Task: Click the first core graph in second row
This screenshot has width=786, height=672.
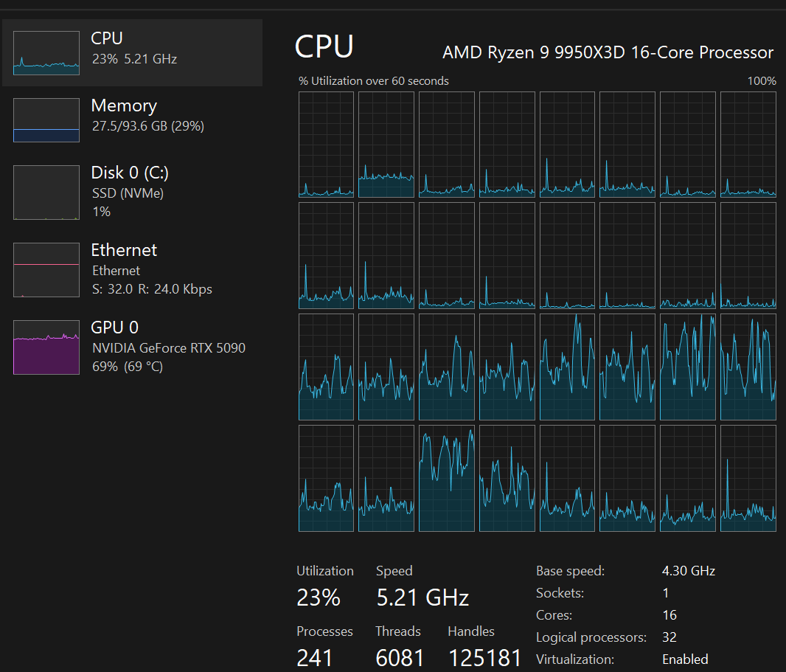Action: [326, 256]
